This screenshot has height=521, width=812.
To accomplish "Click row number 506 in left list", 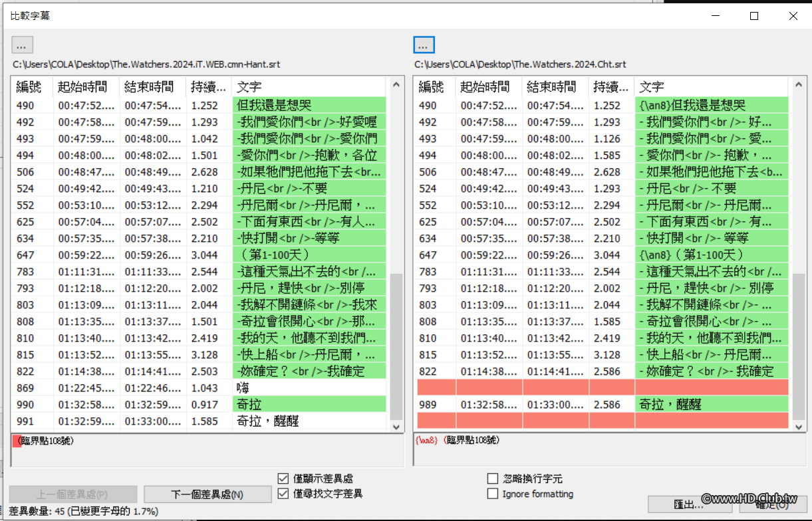I will click(25, 171).
